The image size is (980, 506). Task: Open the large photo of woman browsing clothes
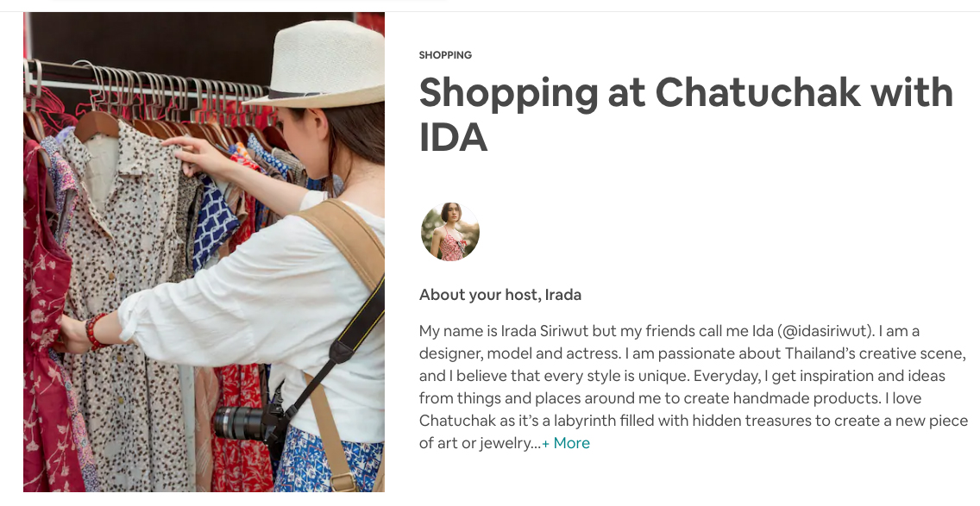click(x=204, y=252)
